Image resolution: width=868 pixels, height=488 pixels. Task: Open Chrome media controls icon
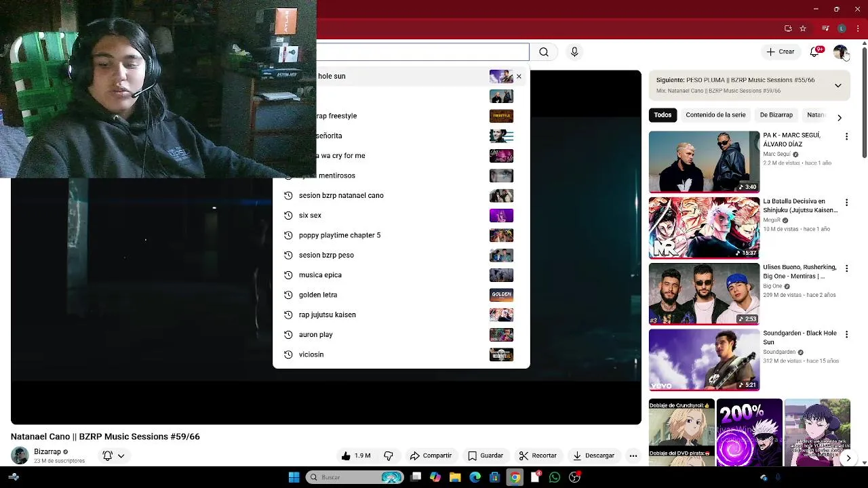click(x=825, y=28)
